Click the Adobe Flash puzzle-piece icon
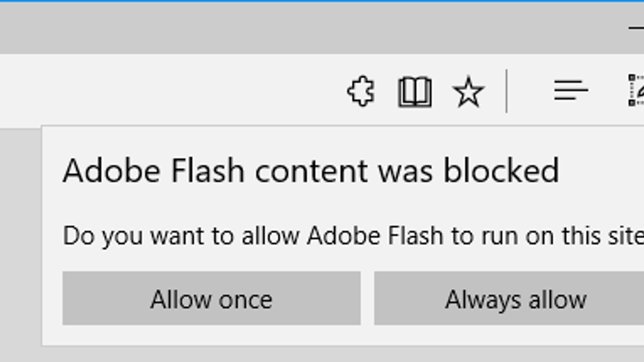 tap(361, 91)
